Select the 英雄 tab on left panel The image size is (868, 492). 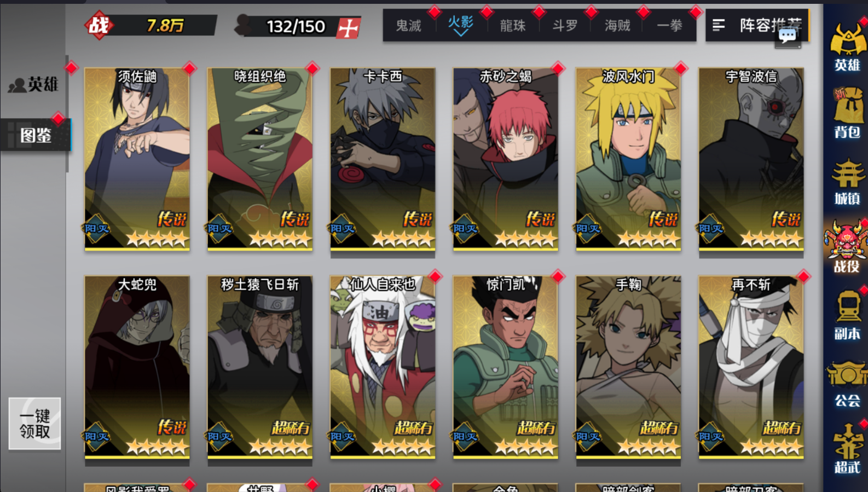click(x=34, y=84)
